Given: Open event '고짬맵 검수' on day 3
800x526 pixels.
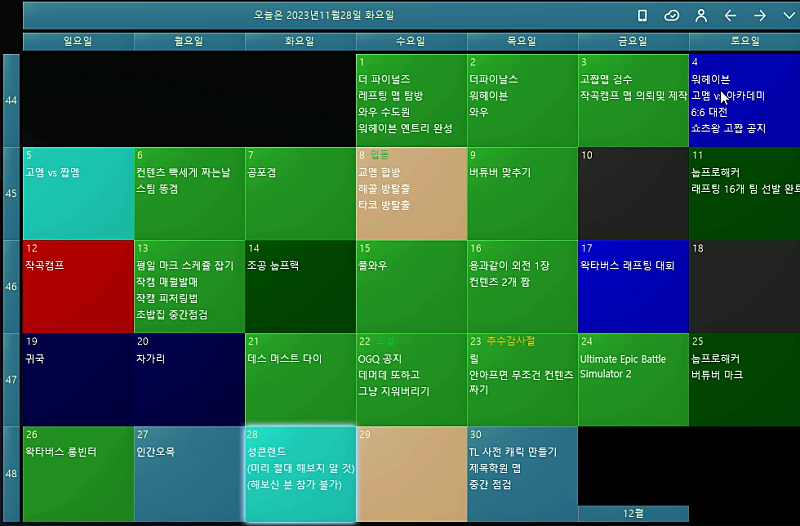Looking at the screenshot, I should (606, 80).
